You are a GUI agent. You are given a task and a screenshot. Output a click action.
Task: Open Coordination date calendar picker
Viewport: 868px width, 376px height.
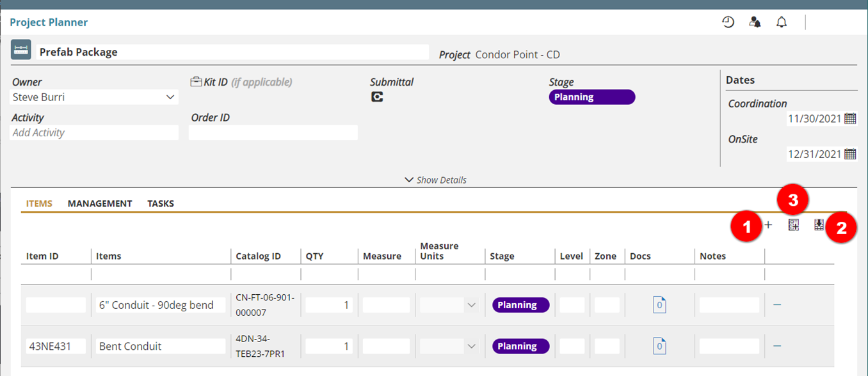click(850, 118)
